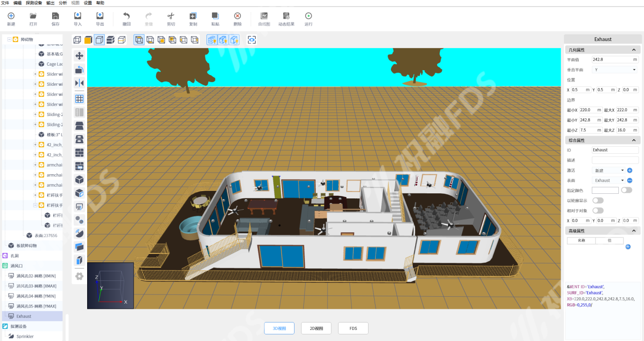Enable the 指定颜色 toggle switch

tap(627, 190)
